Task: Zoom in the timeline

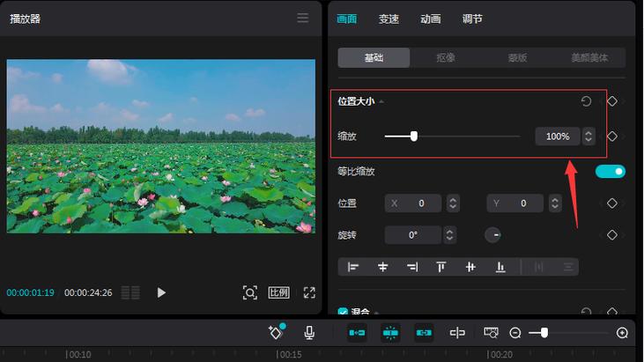Action: (x=622, y=333)
